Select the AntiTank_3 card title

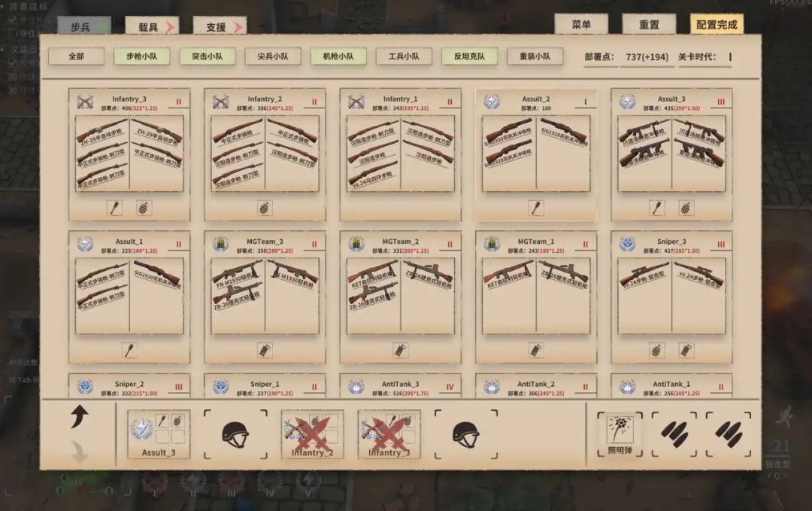pyautogui.click(x=400, y=384)
